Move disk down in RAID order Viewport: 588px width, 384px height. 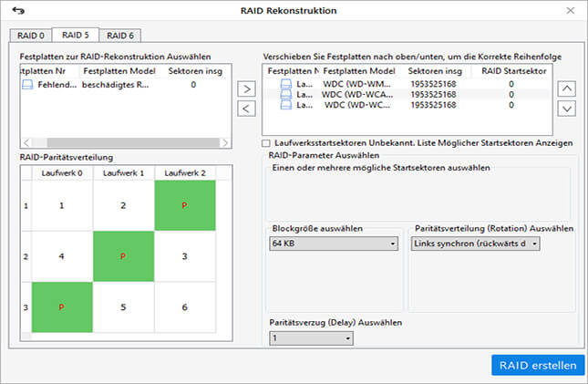coord(566,109)
